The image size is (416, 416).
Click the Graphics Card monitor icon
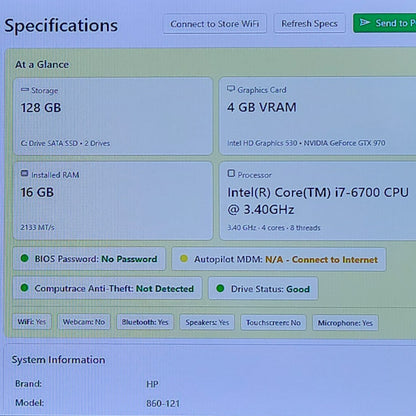(231, 89)
